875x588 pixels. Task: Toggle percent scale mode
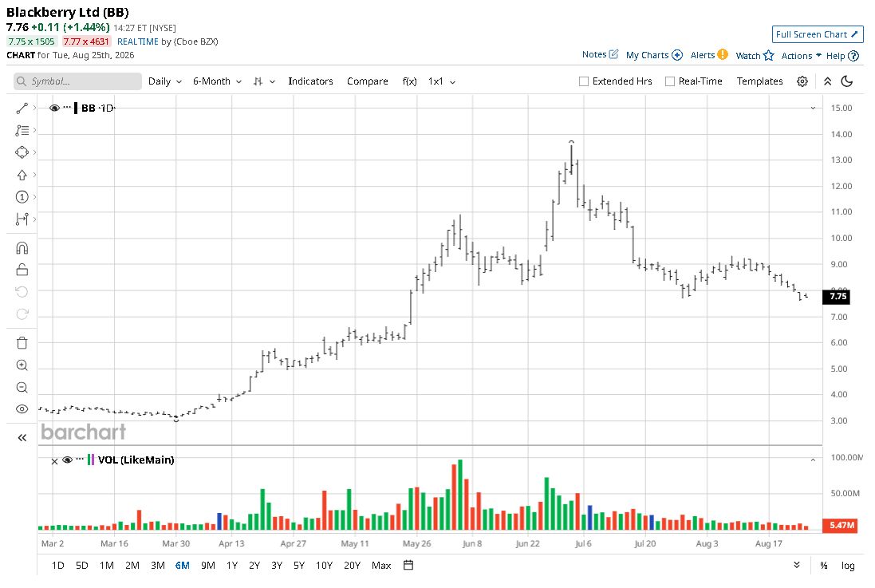tap(824, 566)
